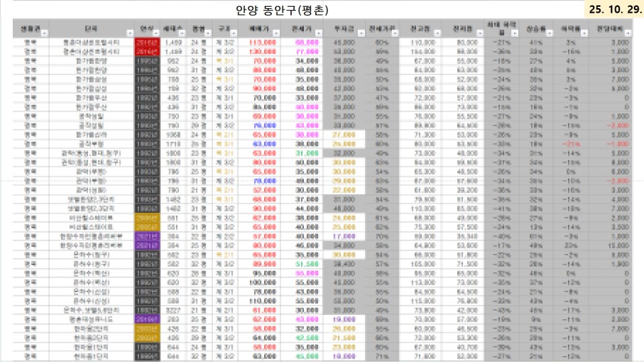Click the 2021년 cell beside 57,000
The width and height of the screenshot is (644, 362).
[147, 236]
